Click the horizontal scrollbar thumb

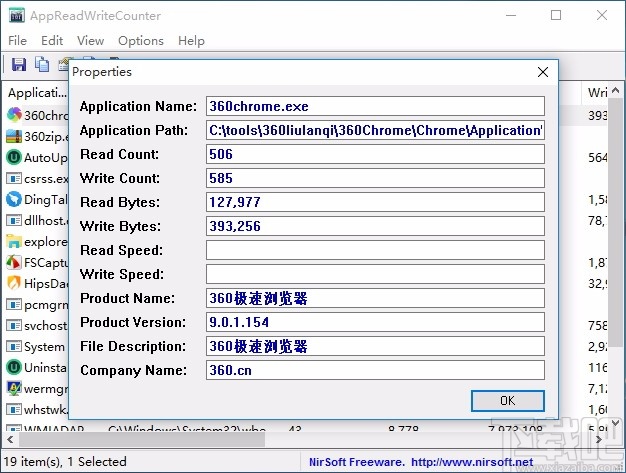coord(142,439)
